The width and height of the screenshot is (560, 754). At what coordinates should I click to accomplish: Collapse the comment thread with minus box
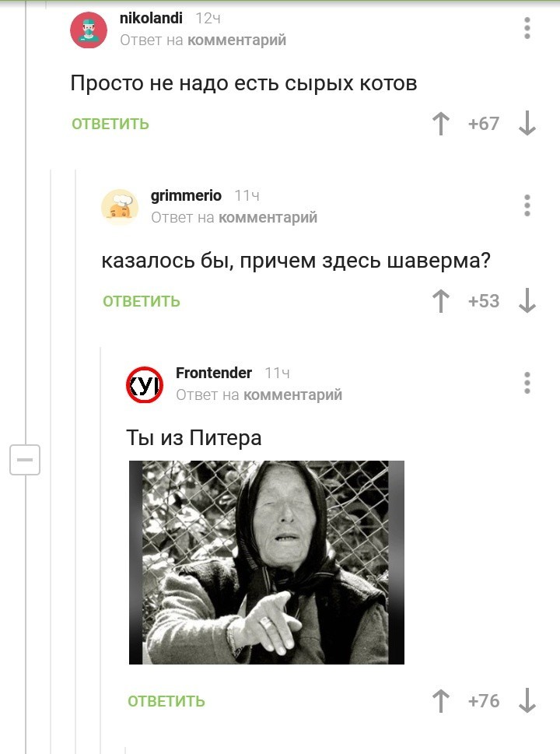coord(25,460)
